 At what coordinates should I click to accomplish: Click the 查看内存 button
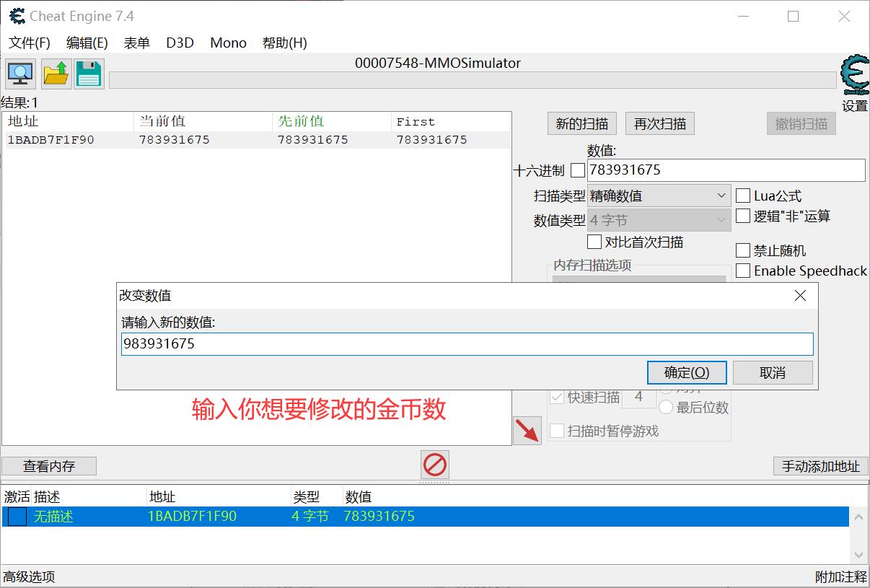(49, 466)
